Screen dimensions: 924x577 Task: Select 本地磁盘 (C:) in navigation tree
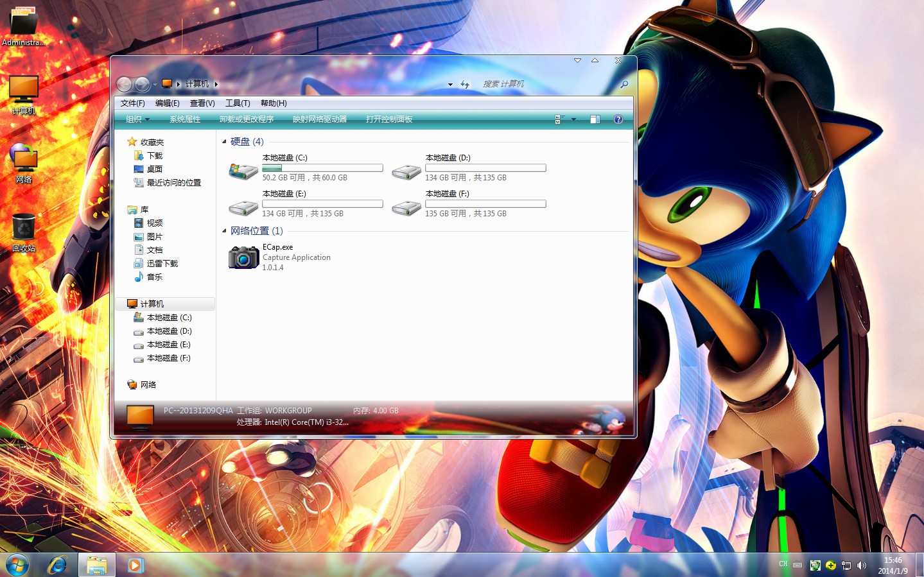163,317
